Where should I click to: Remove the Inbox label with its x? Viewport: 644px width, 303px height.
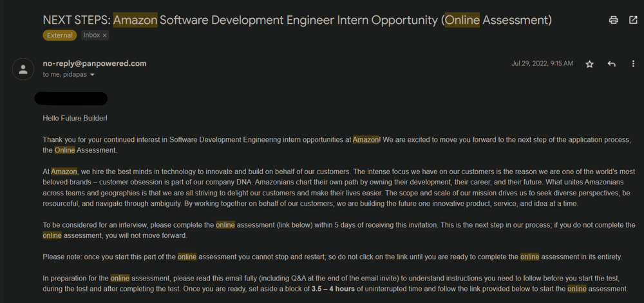point(105,35)
